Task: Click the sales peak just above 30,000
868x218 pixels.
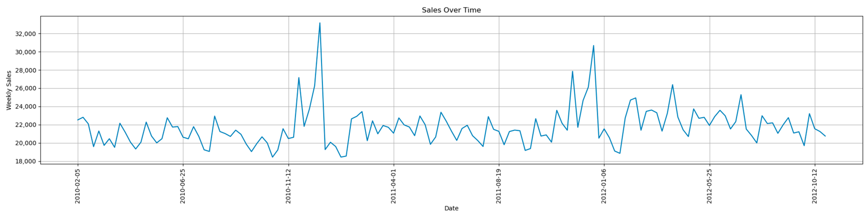Action: pyautogui.click(x=593, y=45)
